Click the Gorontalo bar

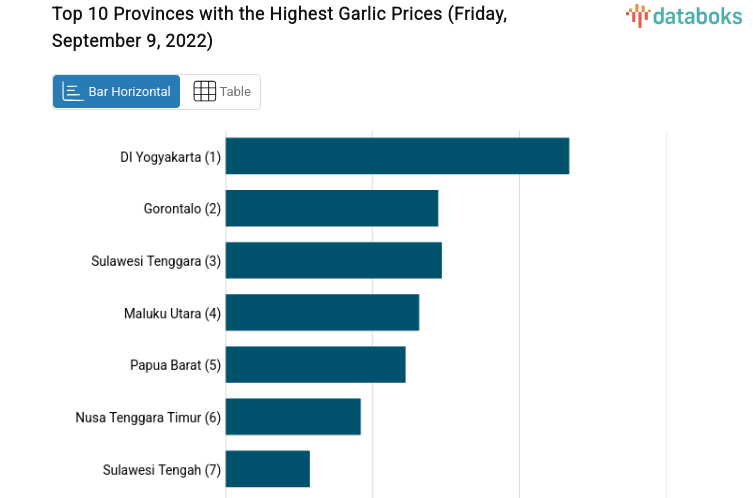(332, 208)
